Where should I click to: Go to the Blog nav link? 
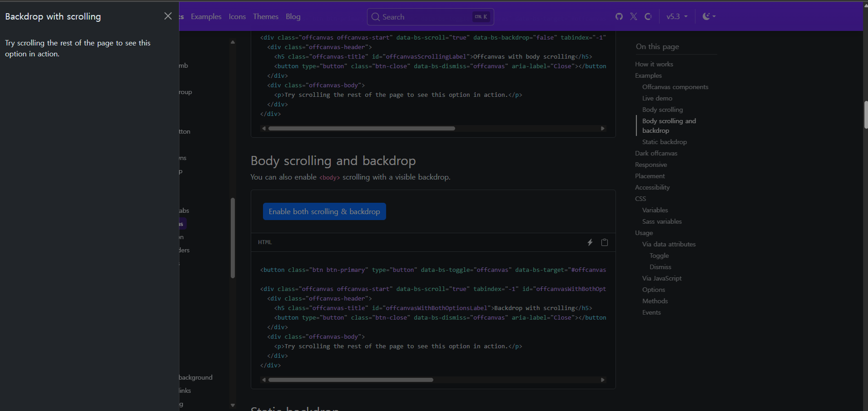[293, 16]
